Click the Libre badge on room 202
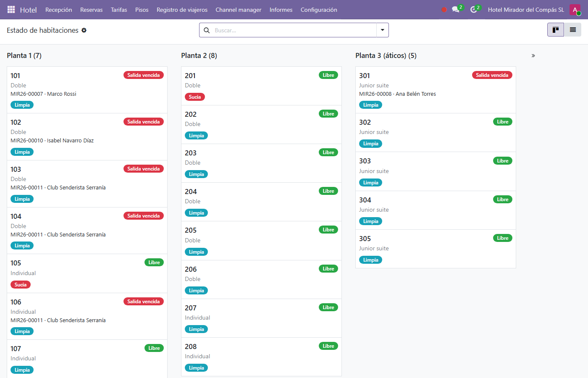This screenshot has width=588, height=378. [328, 114]
